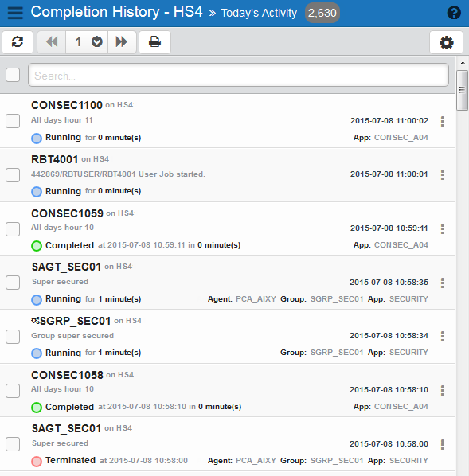Go to next page with forward arrows

click(122, 42)
